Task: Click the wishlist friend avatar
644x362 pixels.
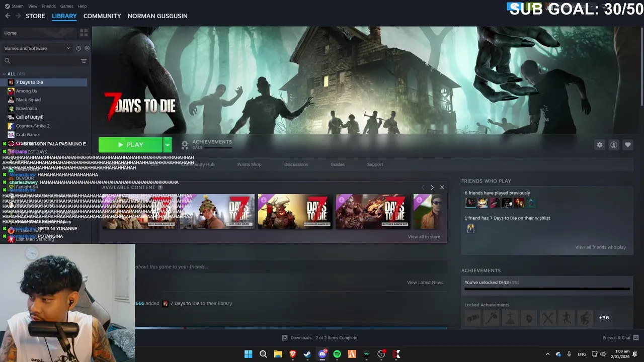Action: coord(470,228)
